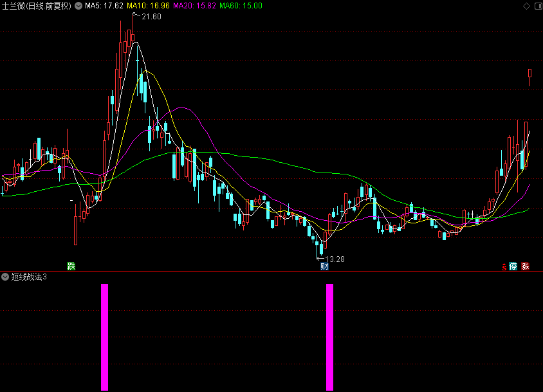Click the teal 停 marker
Screen dimensions: 543x392
[513, 266]
